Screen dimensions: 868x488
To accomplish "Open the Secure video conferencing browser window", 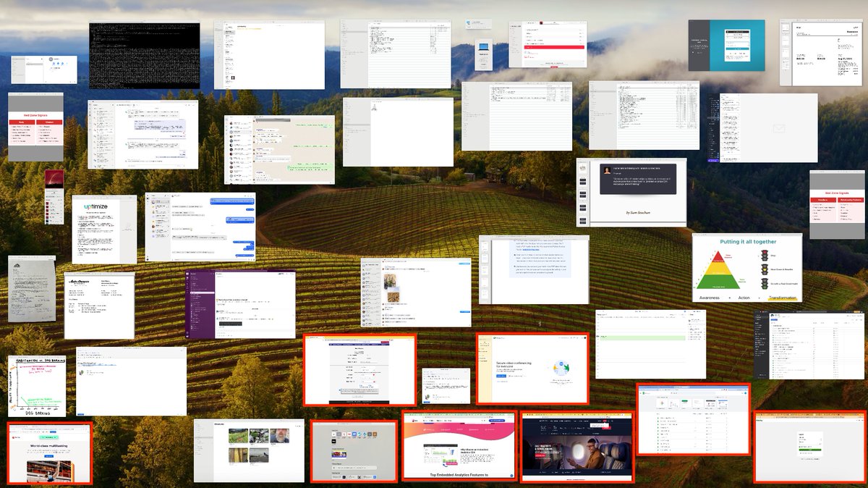I will point(532,369).
